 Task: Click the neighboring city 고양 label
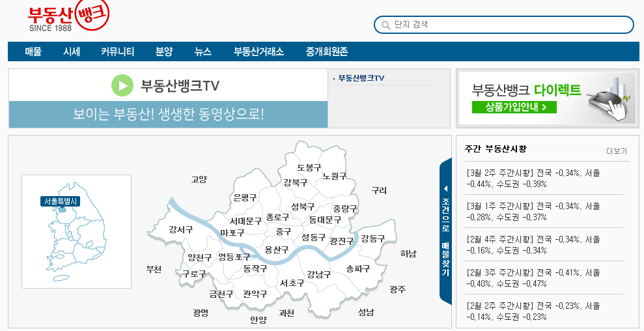[x=199, y=179]
